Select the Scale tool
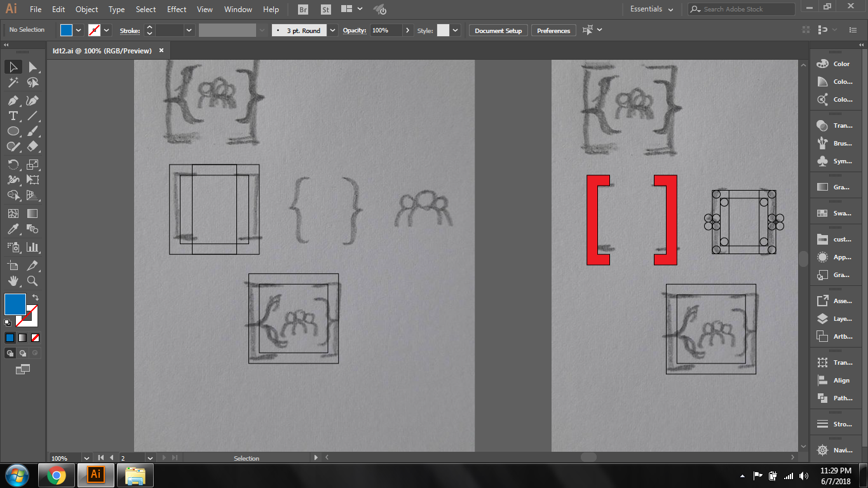Image resolution: width=868 pixels, height=488 pixels. click(x=32, y=165)
